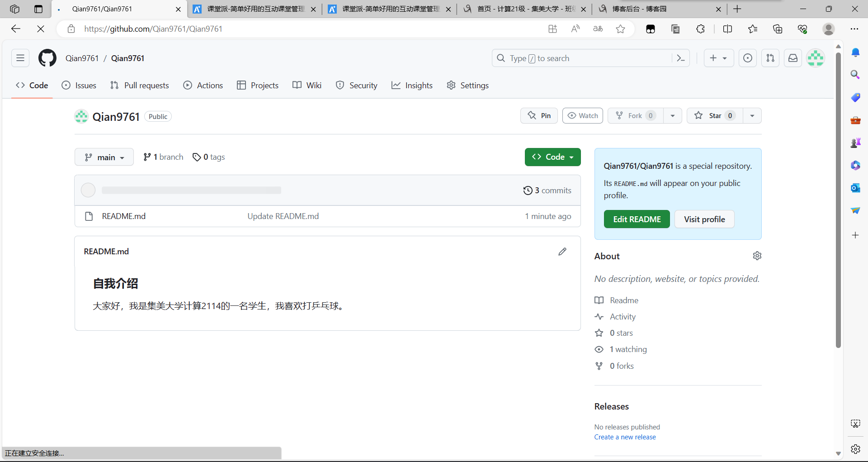
Task: Open the Insights tab
Action: 412,86
